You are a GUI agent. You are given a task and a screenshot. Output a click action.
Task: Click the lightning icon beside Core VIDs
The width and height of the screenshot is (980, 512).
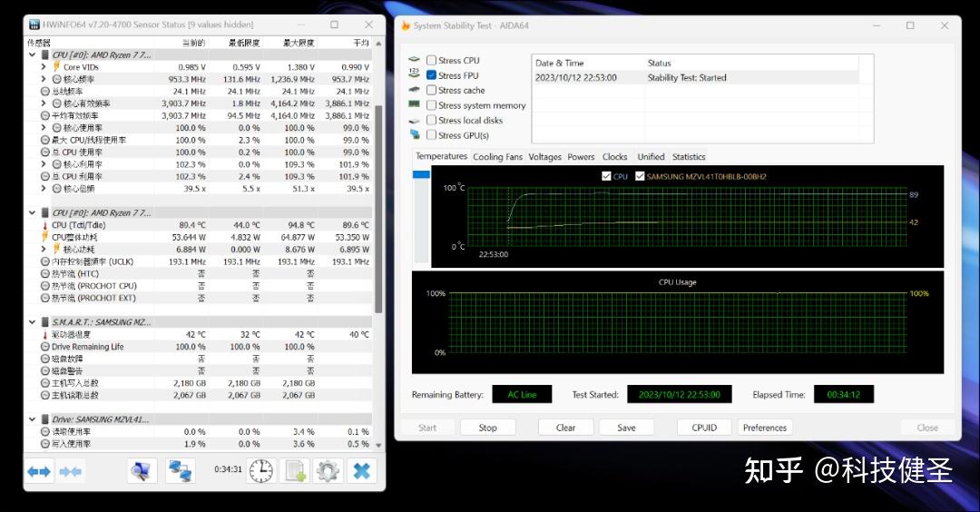click(x=56, y=67)
